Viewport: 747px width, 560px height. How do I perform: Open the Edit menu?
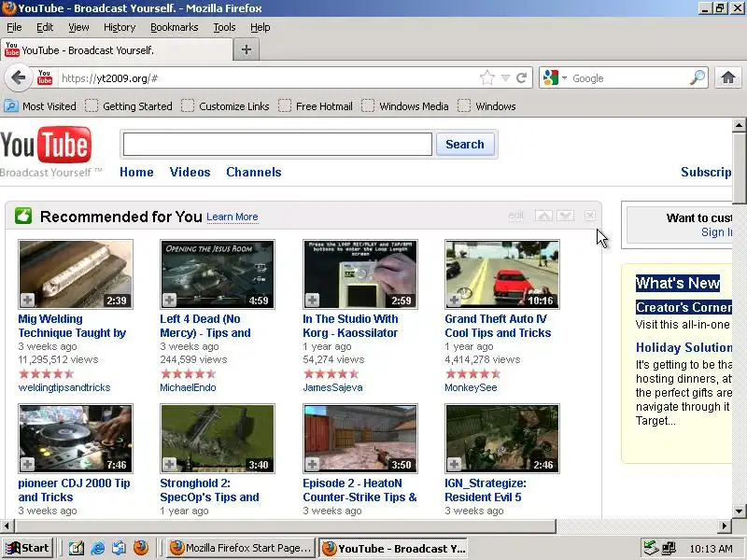point(45,27)
